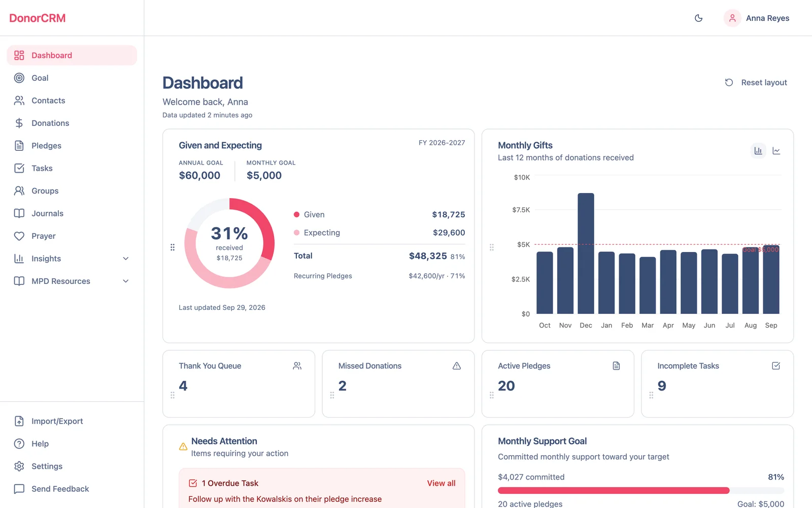Expand the Insights submenu chevron

[126, 259]
